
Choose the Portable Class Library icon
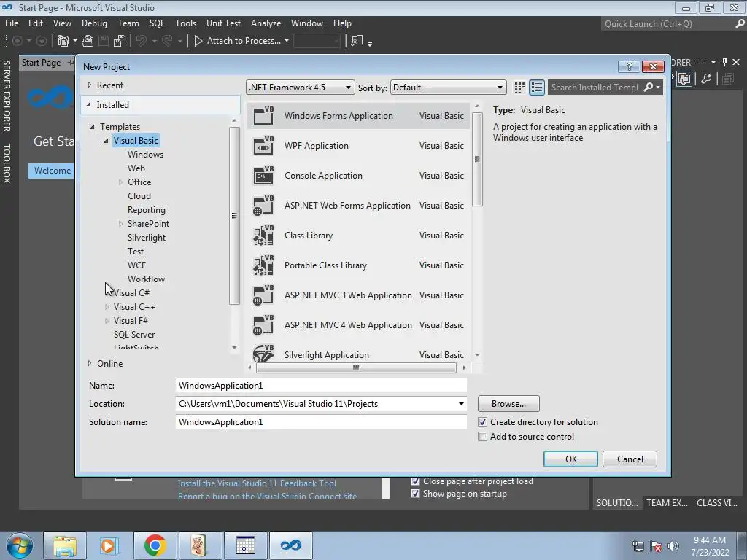(263, 265)
